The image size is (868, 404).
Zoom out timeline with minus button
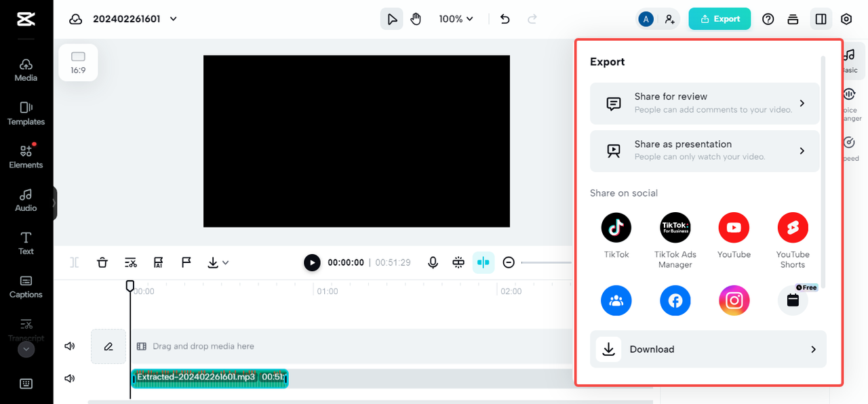click(x=509, y=262)
